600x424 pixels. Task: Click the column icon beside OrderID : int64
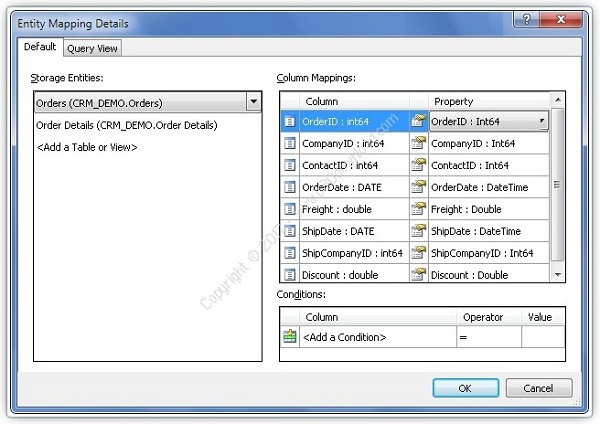point(290,122)
